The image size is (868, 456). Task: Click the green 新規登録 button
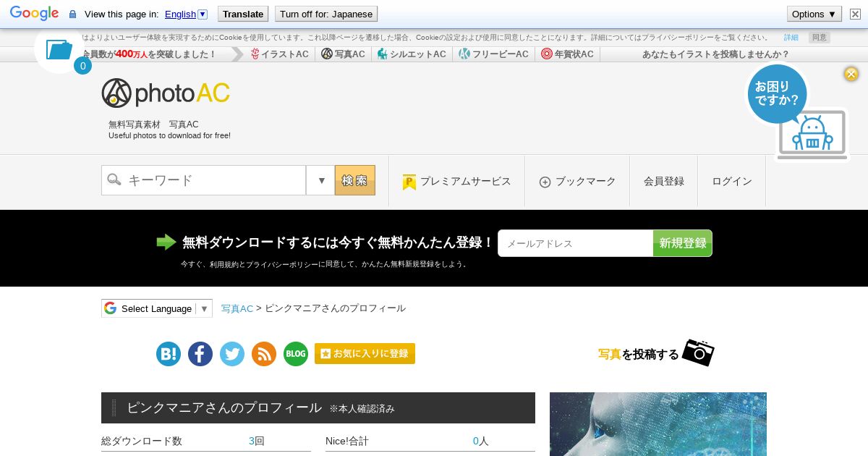(683, 243)
